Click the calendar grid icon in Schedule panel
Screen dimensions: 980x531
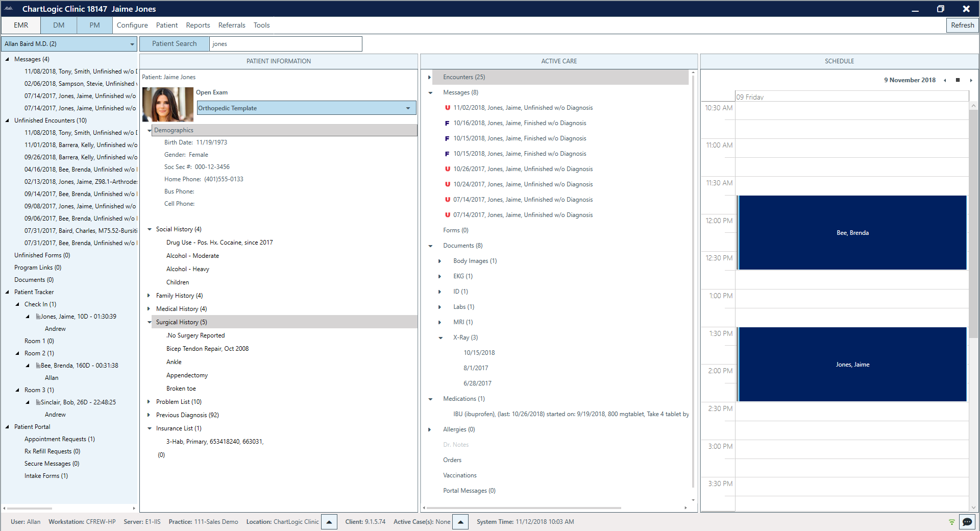958,80
